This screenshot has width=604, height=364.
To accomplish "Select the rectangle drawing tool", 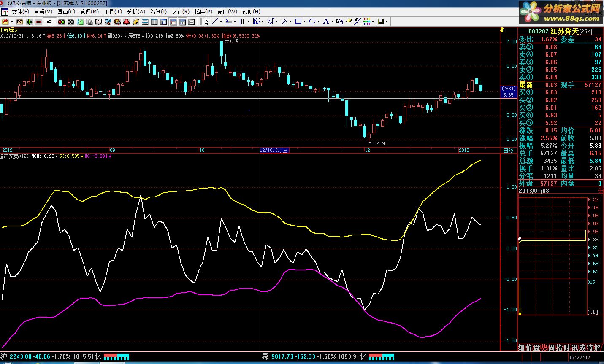I will coord(298,22).
